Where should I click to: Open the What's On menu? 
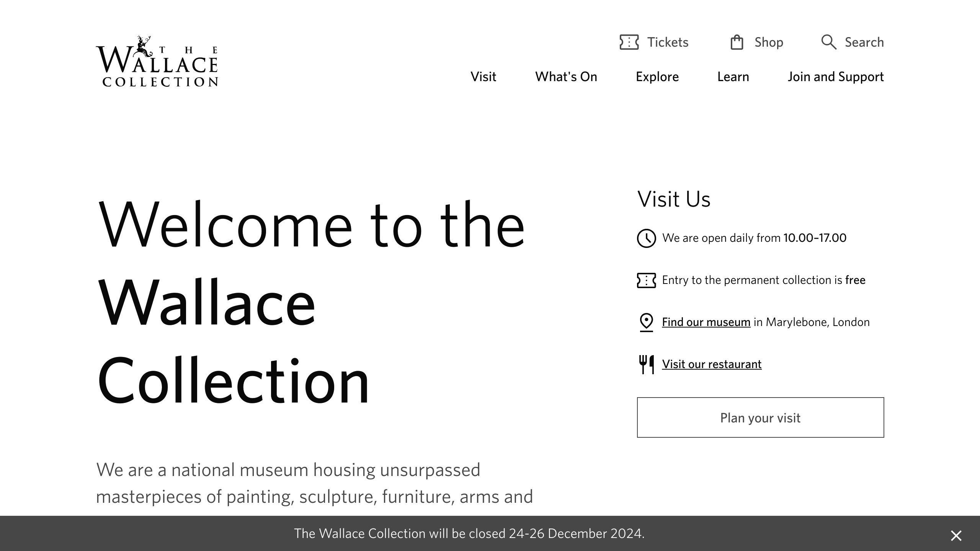[566, 77]
